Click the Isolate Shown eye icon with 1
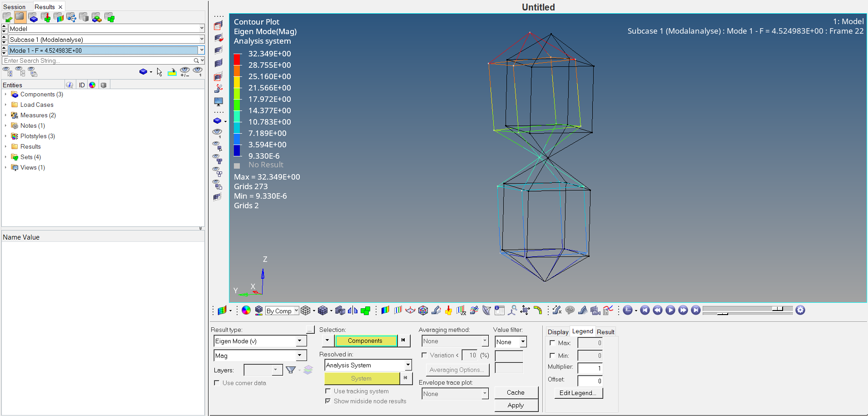868x416 pixels. click(x=218, y=132)
